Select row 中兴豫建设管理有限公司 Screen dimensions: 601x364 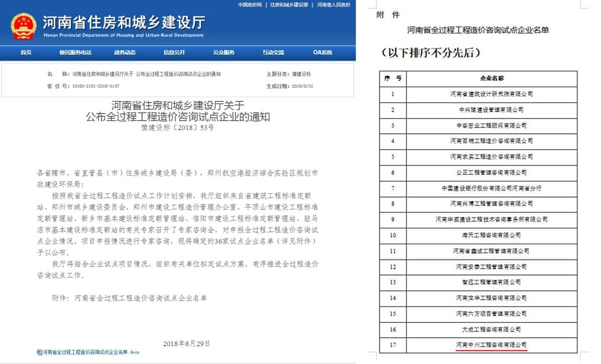coord(478,110)
